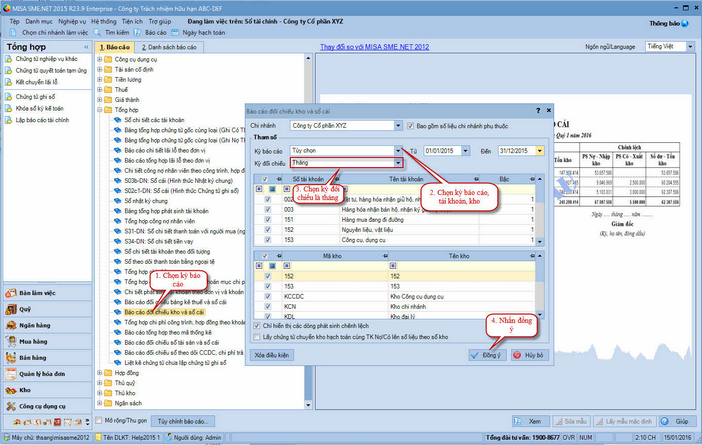The height and width of the screenshot is (445, 702).
Task: Open the Đến date picker dropdown
Action: [540, 151]
